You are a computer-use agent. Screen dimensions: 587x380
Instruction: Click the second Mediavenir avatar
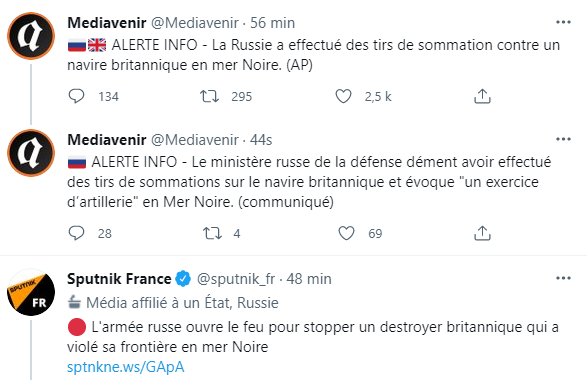coord(31,153)
